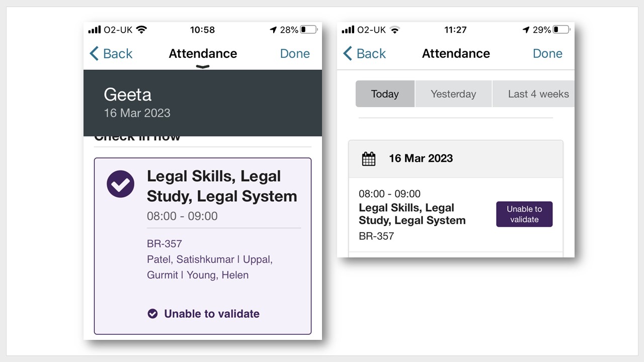This screenshot has width=644, height=362.
Task: Select the 08:00 - 09:00 Legal Skills list entry
Action: 456,215
